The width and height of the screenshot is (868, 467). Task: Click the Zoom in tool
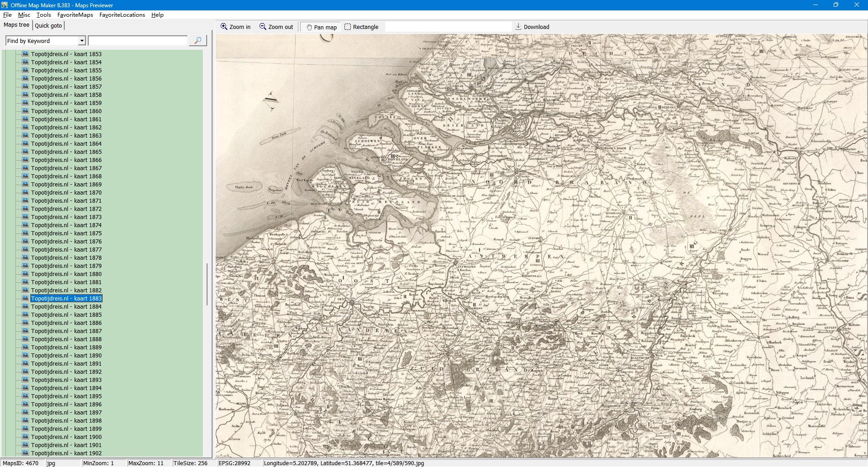pyautogui.click(x=235, y=27)
